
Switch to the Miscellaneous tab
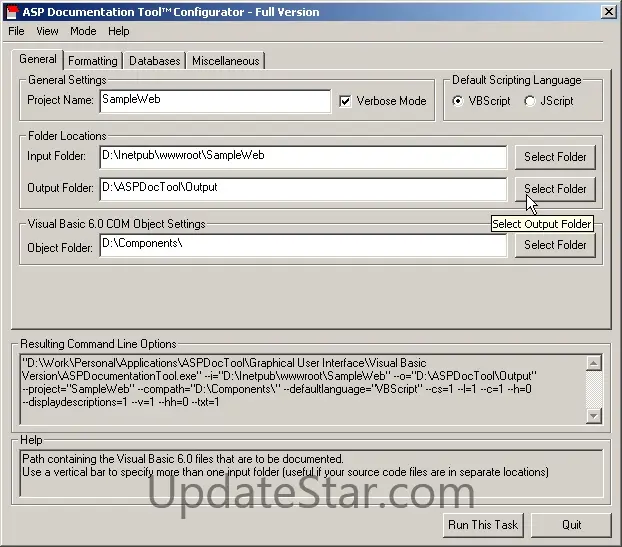click(226, 61)
